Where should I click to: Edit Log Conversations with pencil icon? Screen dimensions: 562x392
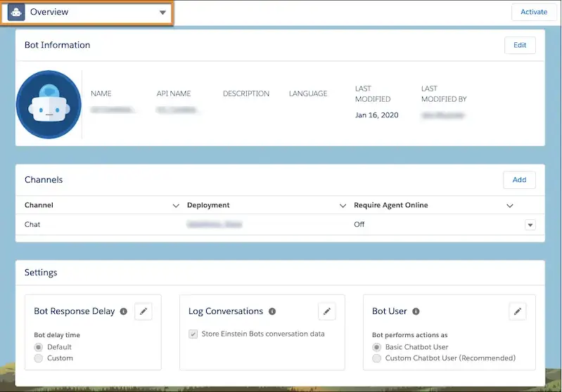pos(326,311)
